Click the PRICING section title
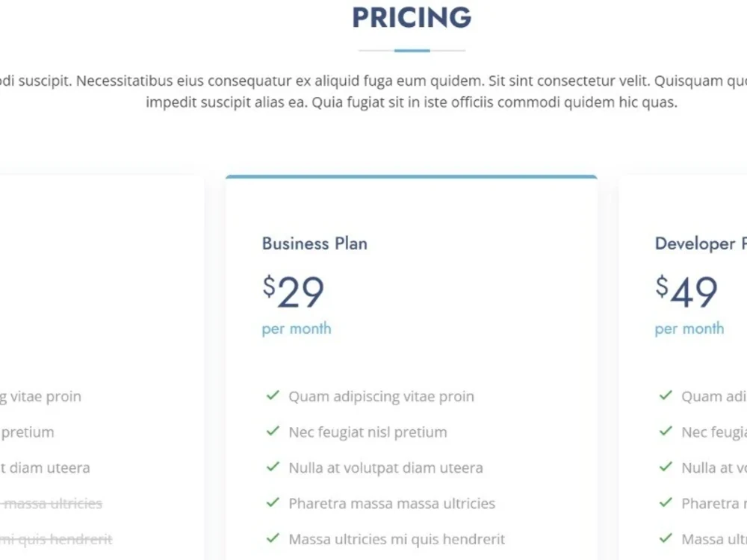 click(x=412, y=17)
